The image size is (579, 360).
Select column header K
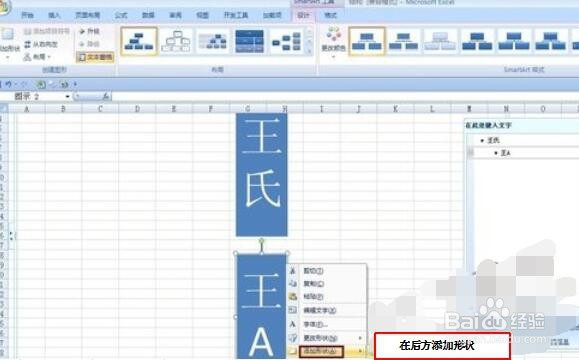(x=395, y=109)
